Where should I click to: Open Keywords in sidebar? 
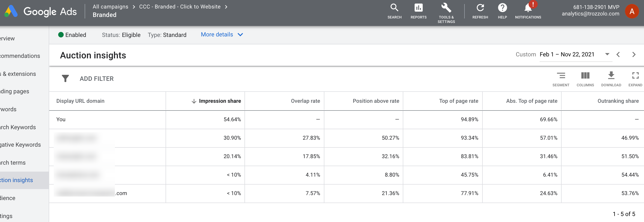pos(8,109)
